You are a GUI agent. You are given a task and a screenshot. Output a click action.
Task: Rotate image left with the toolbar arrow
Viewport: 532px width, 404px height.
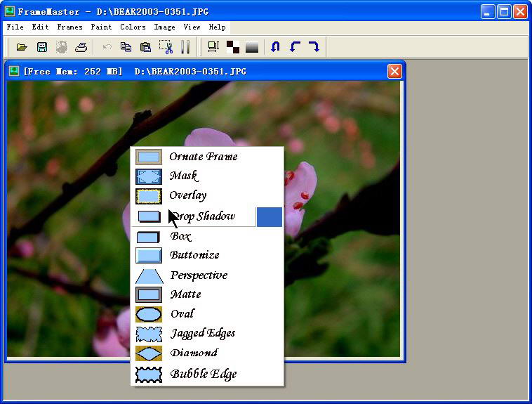tap(295, 47)
